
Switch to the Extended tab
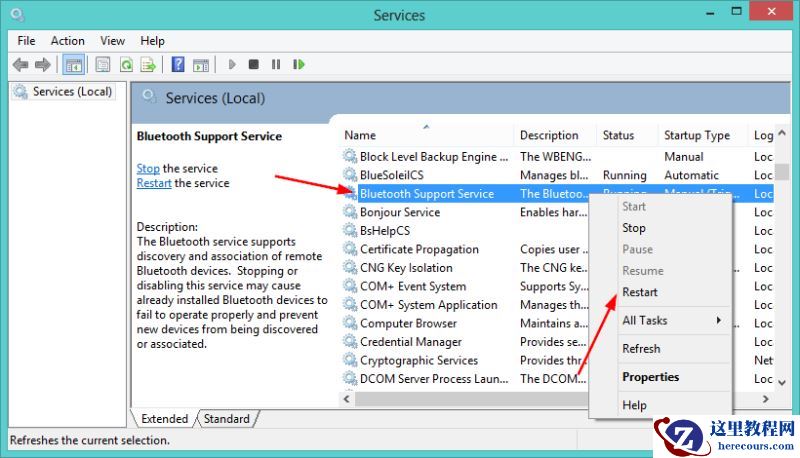pos(164,419)
